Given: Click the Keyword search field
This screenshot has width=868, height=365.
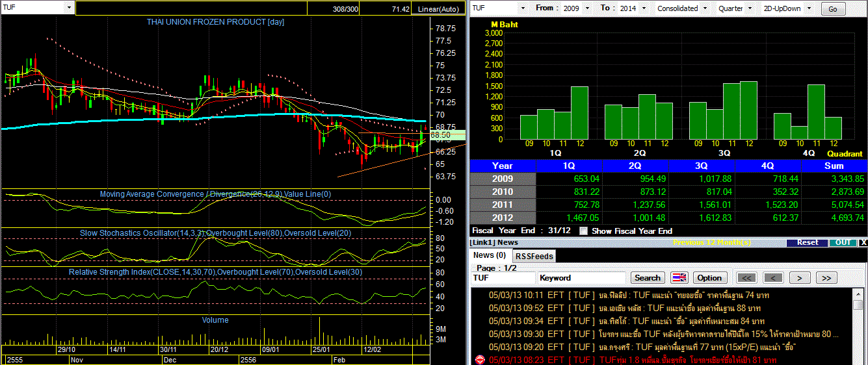Looking at the screenshot, I should (x=583, y=277).
